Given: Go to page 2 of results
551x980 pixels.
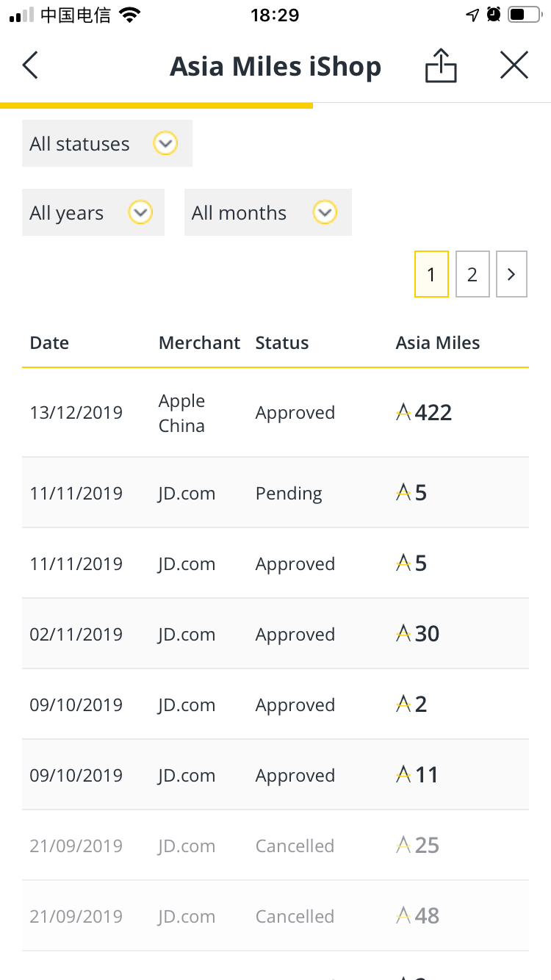Looking at the screenshot, I should pos(472,274).
